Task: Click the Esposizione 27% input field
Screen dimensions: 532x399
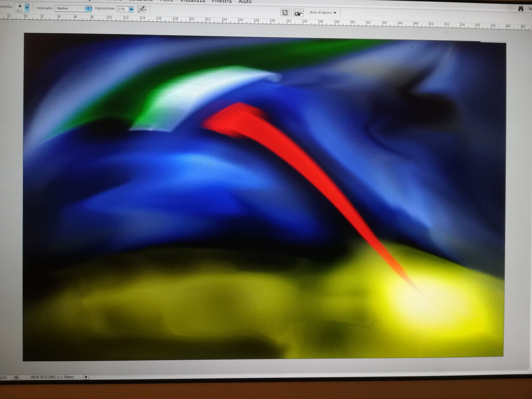Action: 123,9
